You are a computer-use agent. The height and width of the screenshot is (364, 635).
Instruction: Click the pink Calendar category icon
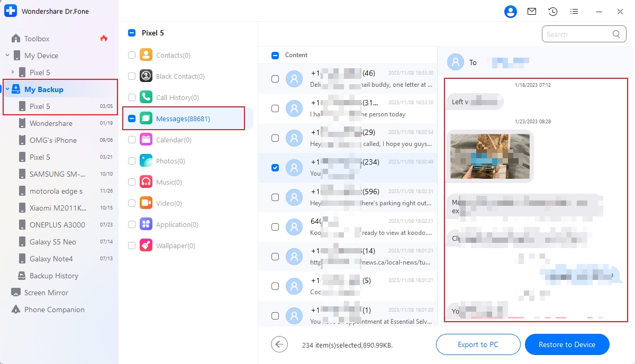coord(146,140)
